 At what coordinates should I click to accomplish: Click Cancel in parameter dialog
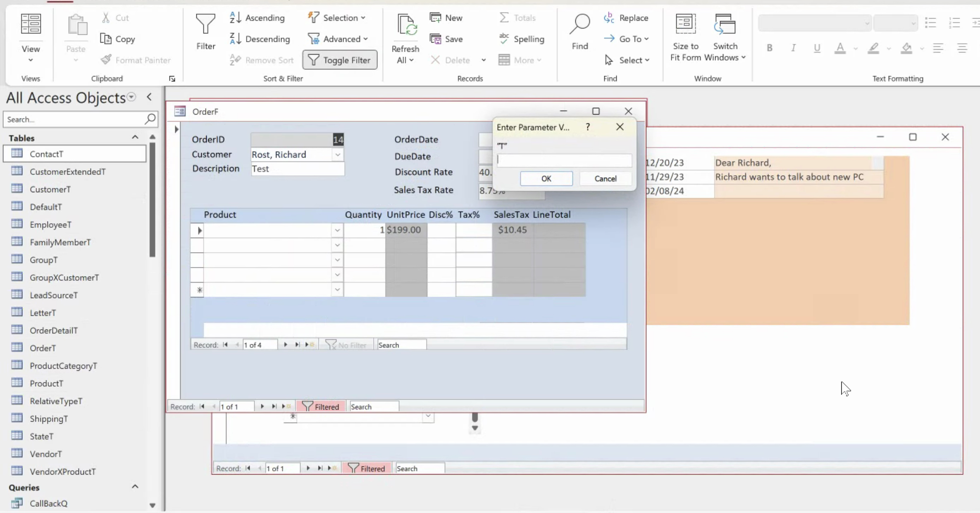click(x=605, y=179)
